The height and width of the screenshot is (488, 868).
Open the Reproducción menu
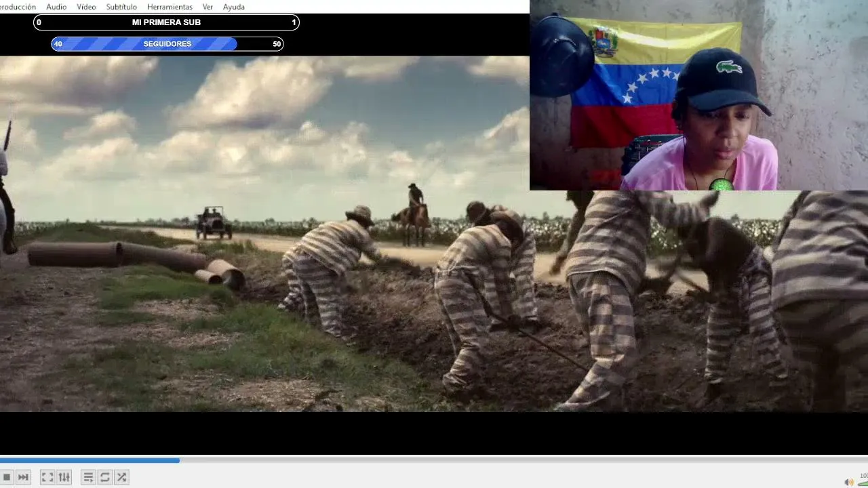pos(16,7)
